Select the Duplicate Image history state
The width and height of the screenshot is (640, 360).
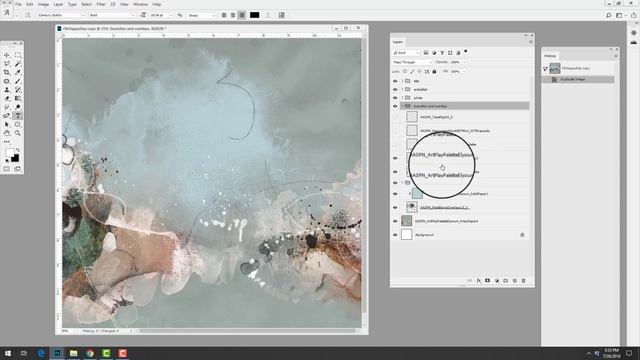pos(579,79)
